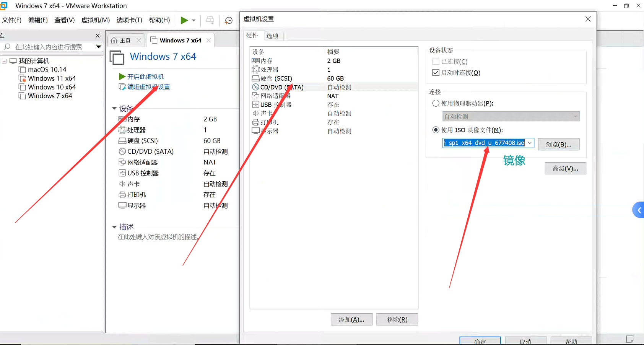Open the 帮助(H) menu
Screen dimensions: 644x345
(x=159, y=20)
